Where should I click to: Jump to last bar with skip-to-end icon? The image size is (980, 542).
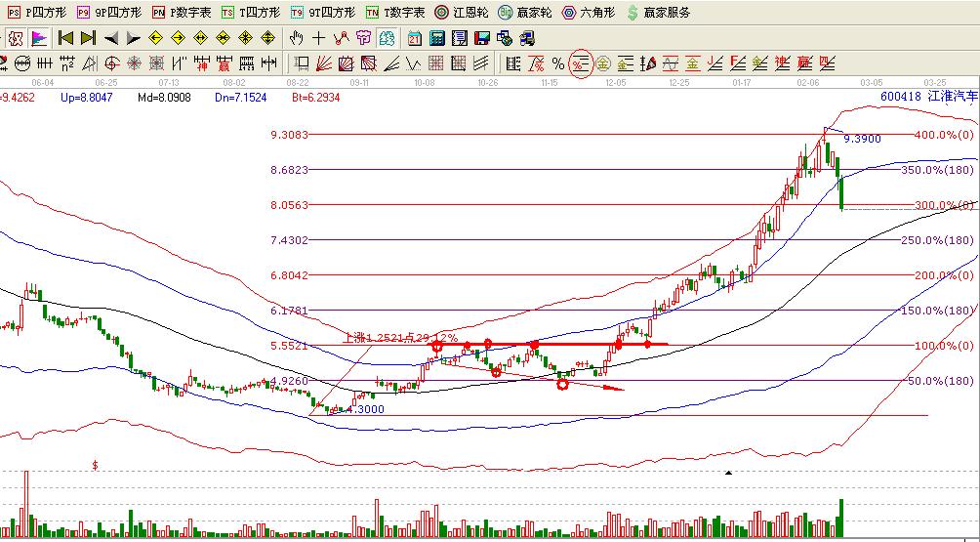(87, 38)
